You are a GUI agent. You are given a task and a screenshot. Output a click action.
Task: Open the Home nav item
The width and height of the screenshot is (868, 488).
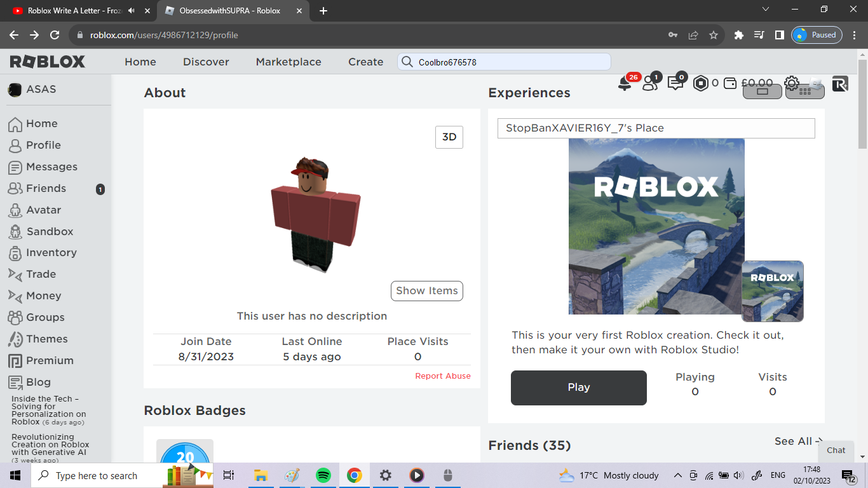point(140,62)
